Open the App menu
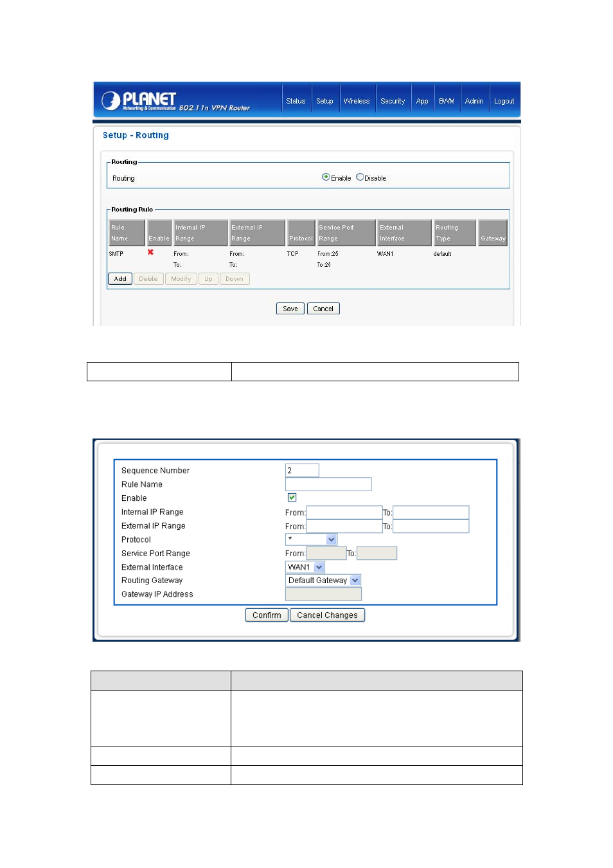The width and height of the screenshot is (613, 868). point(422,101)
